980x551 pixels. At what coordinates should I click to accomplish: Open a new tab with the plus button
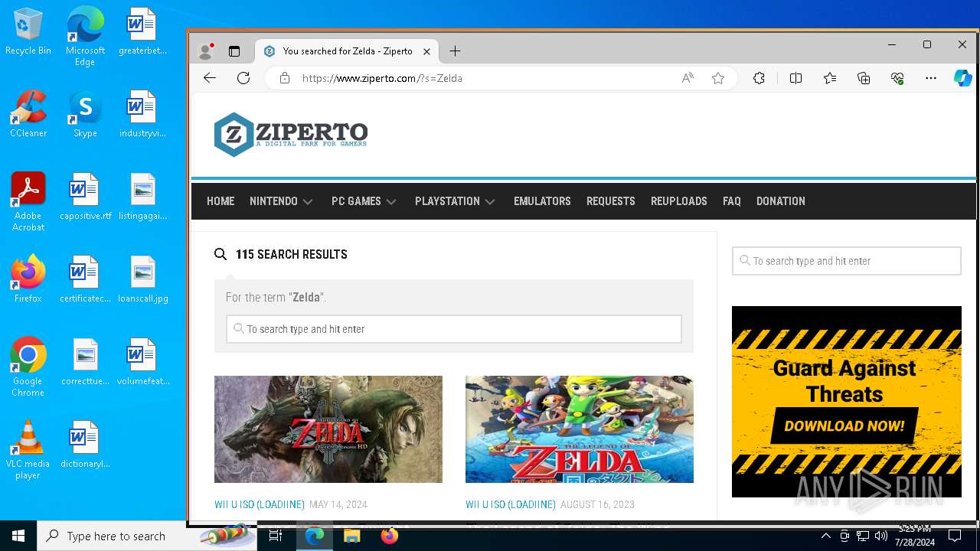455,51
